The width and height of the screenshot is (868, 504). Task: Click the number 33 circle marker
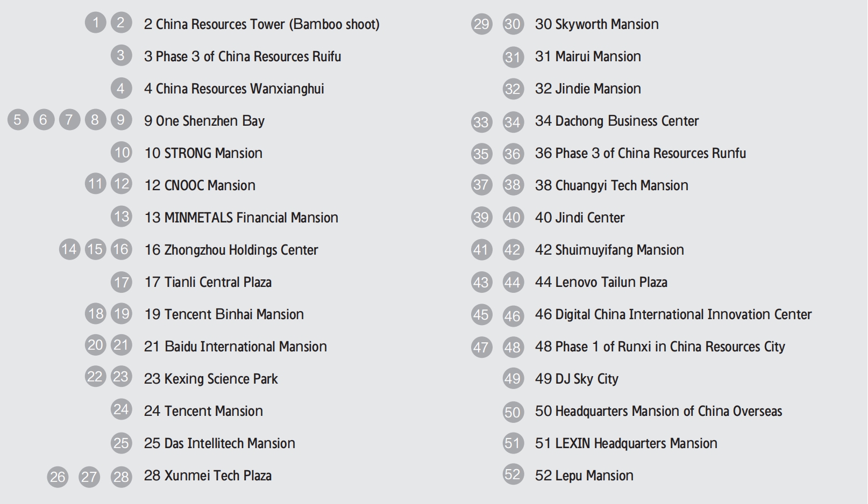pyautogui.click(x=481, y=122)
